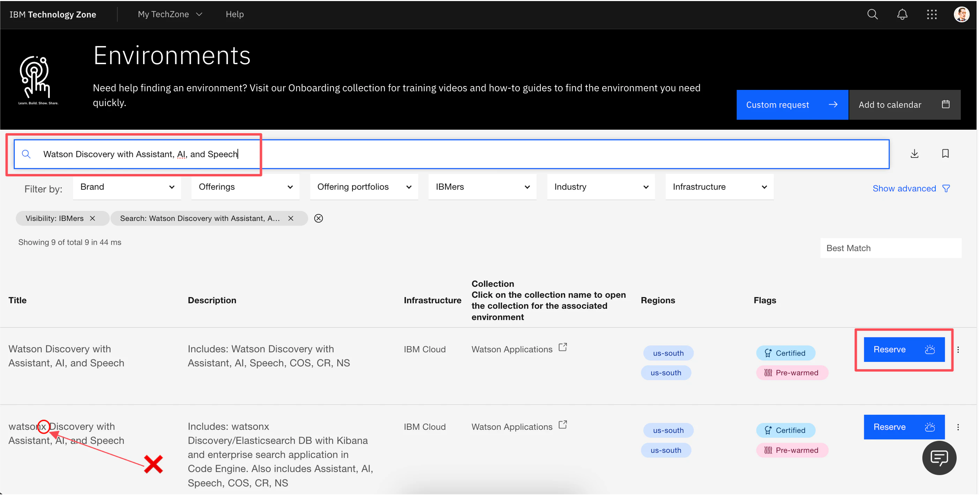Open the Best Match sort dropdown
The width and height of the screenshot is (980, 495).
click(890, 248)
